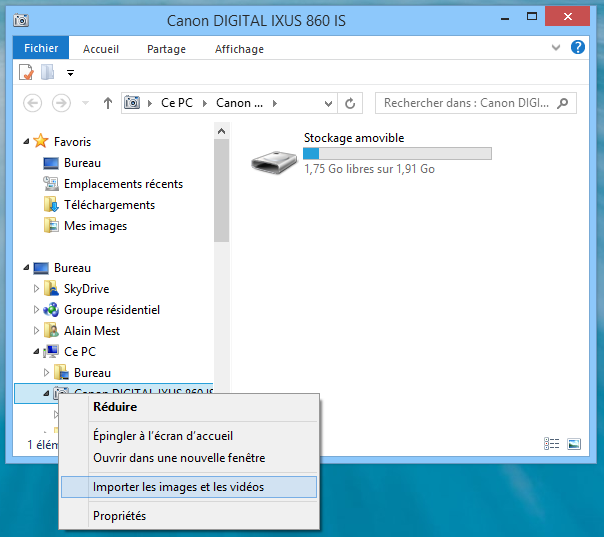The height and width of the screenshot is (537, 604).
Task: Select the Stockage amovible drive icon
Action: click(274, 162)
